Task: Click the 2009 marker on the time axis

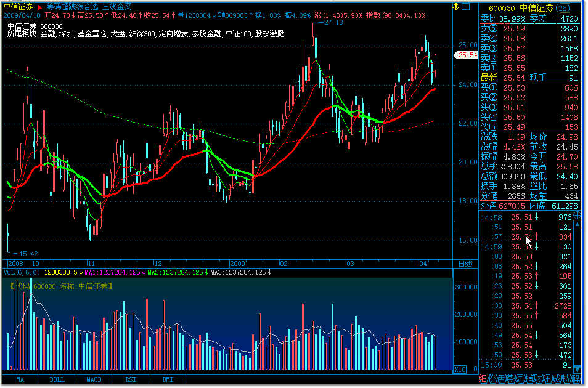Action: [x=237, y=264]
